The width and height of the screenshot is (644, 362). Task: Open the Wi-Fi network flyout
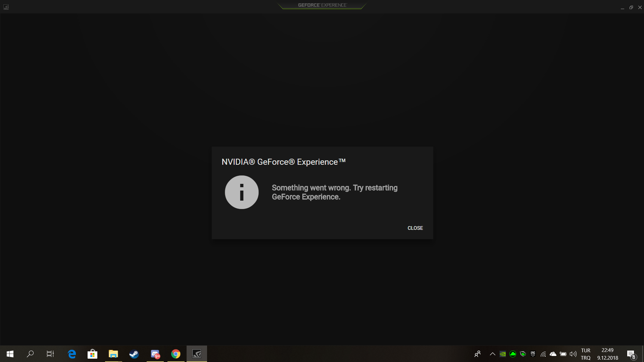click(543, 354)
